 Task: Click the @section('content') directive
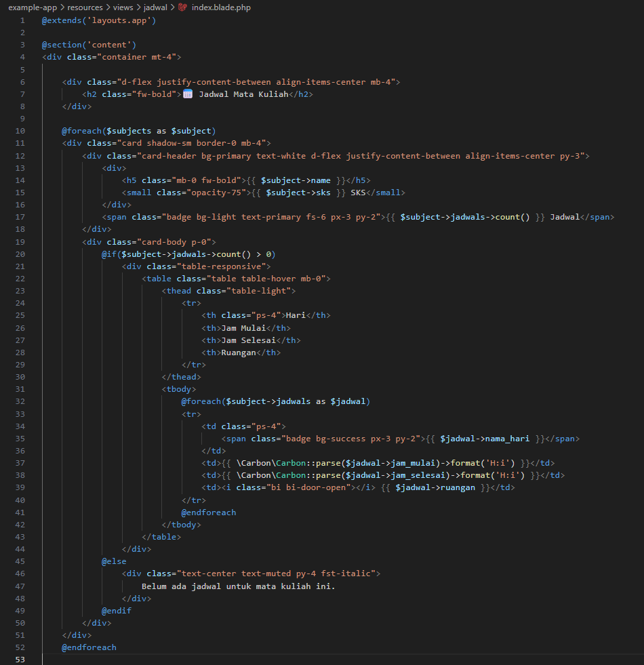coord(89,45)
